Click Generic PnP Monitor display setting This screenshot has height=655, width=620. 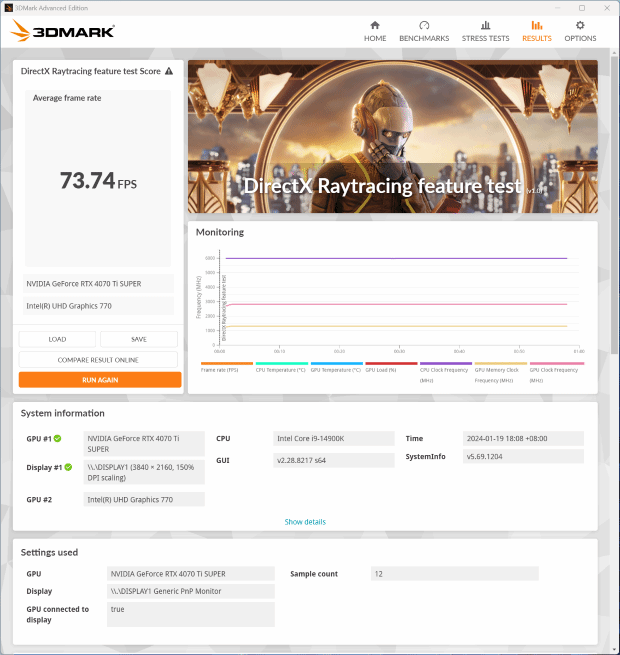191,591
